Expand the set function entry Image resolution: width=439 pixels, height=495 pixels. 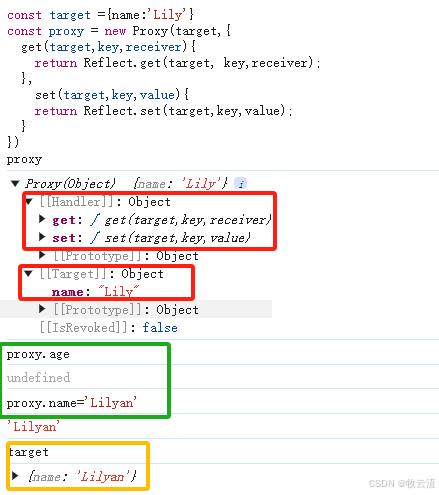(x=42, y=237)
